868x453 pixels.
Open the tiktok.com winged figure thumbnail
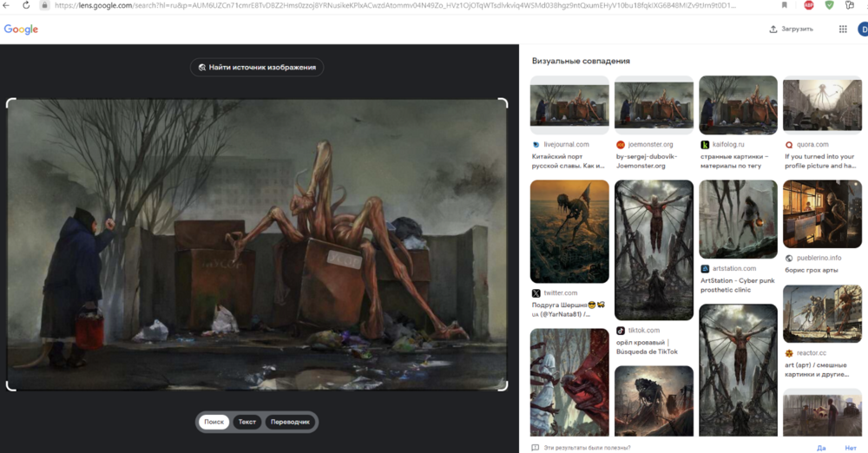tap(654, 250)
